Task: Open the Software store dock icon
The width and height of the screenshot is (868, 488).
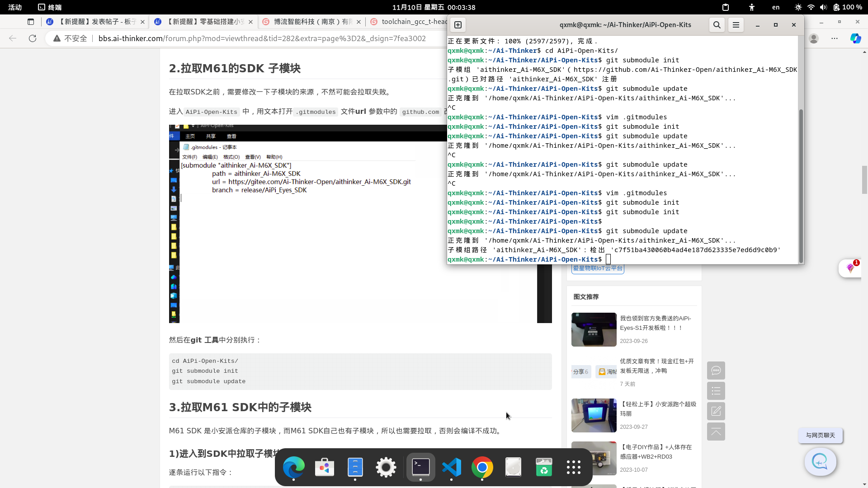Action: click(x=325, y=467)
